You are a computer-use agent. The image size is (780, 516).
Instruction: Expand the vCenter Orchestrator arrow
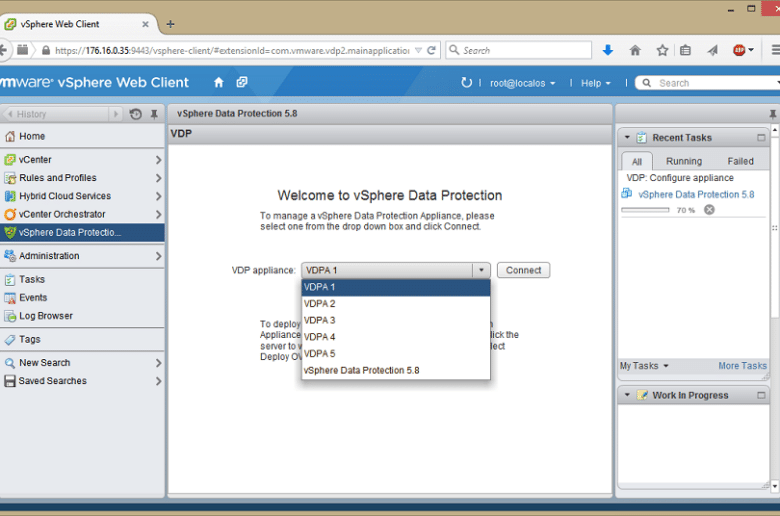[x=158, y=214]
